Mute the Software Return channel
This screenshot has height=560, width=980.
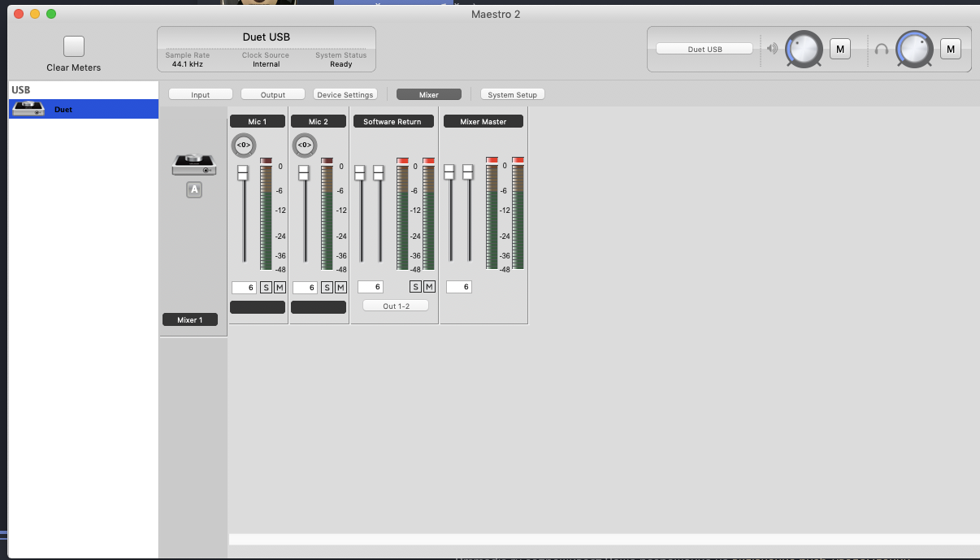(x=429, y=286)
